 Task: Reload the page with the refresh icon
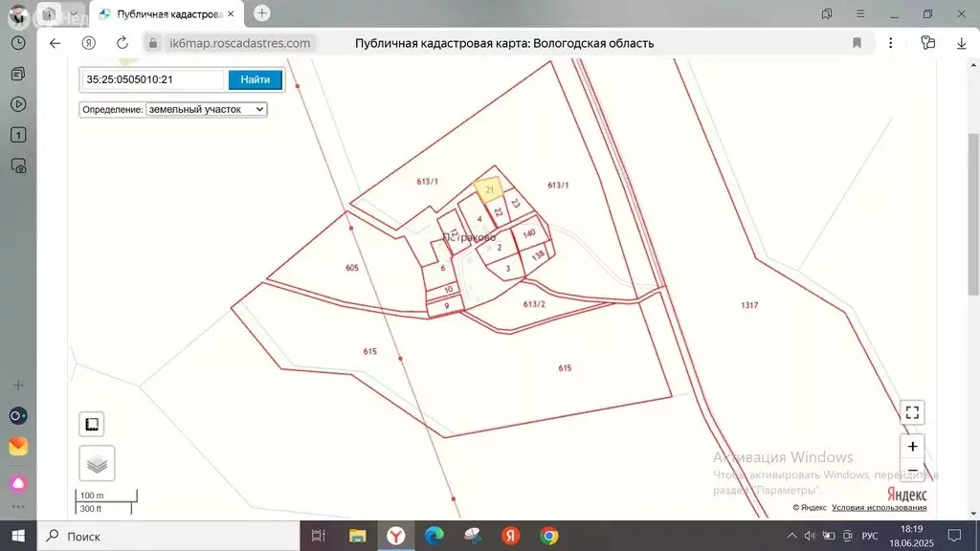pos(122,43)
